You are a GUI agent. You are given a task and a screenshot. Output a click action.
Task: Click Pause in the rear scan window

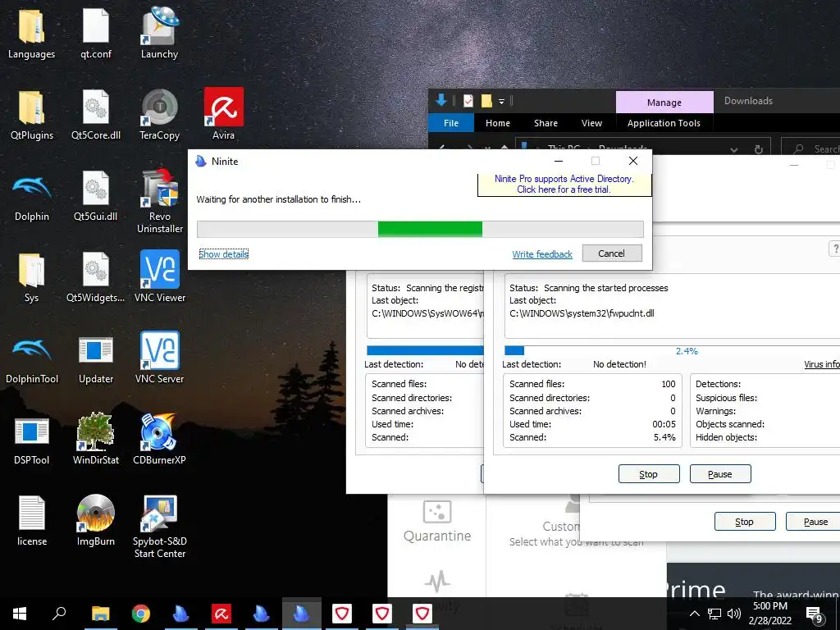[x=813, y=522]
